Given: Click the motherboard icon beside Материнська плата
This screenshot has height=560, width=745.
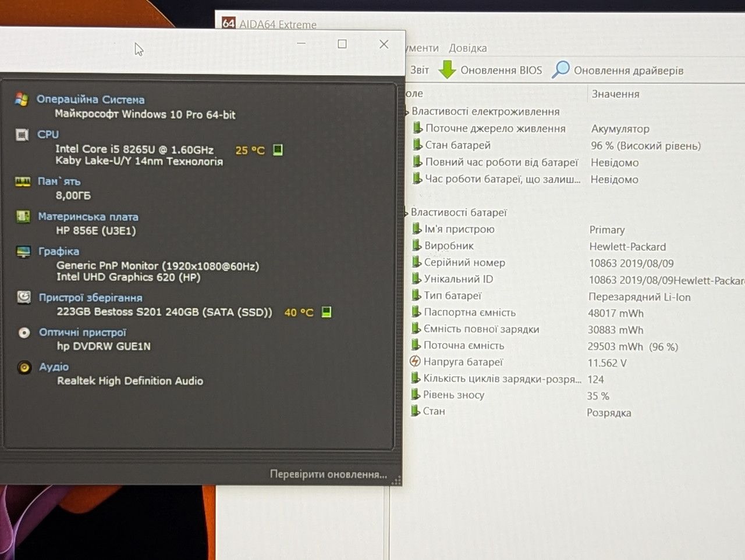Looking at the screenshot, I should point(23,217).
